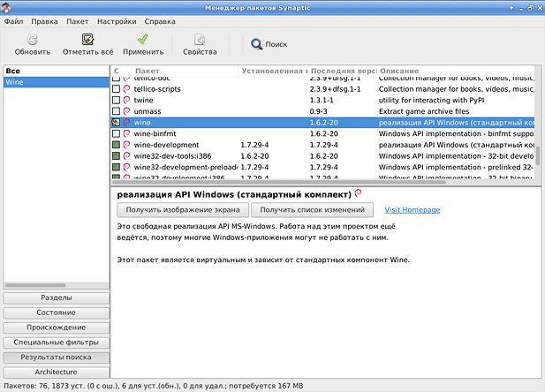Screen dimensions: 545x392
Task: Click Debian swirl icon beside twine
Action: [126, 100]
